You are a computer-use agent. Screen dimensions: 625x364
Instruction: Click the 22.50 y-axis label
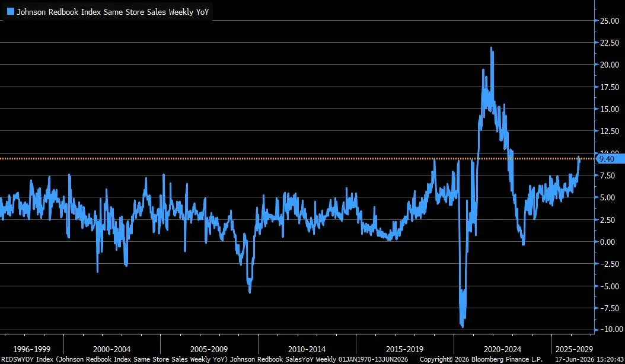click(610, 43)
